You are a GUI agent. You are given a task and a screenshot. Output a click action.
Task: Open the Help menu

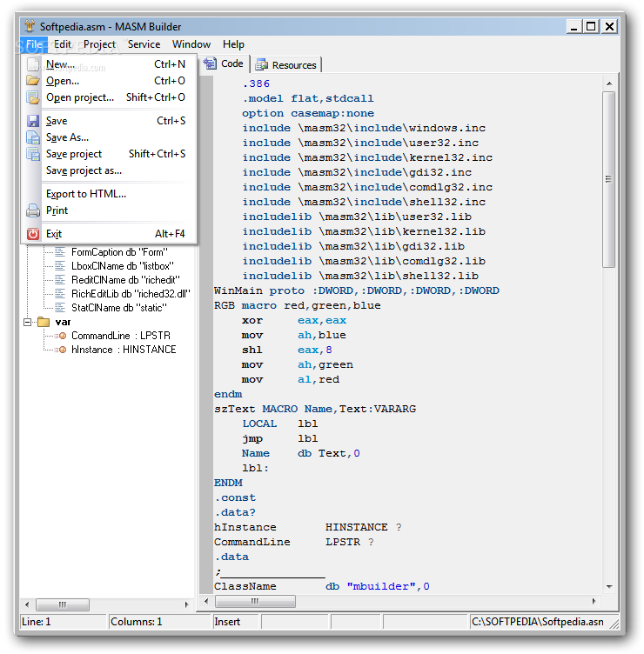click(x=233, y=44)
